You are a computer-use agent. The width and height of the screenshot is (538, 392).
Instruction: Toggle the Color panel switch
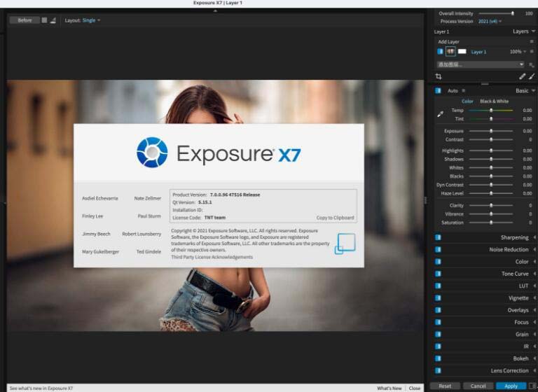pos(438,262)
